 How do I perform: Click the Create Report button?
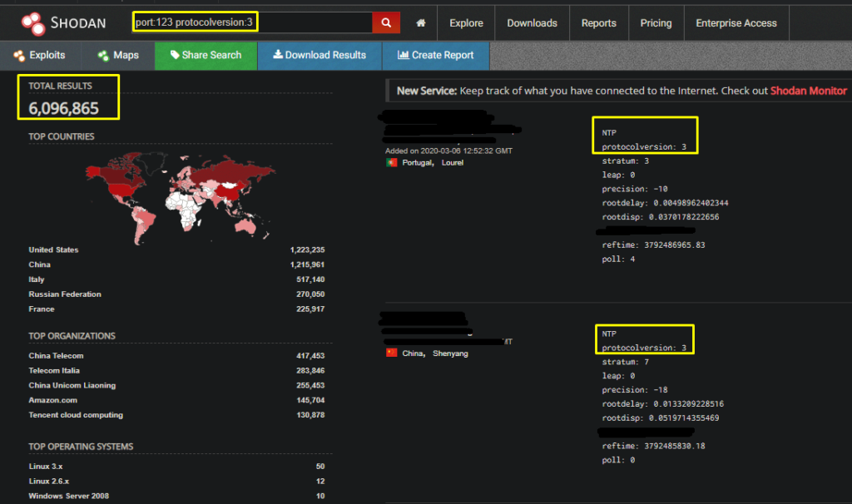pyautogui.click(x=436, y=56)
